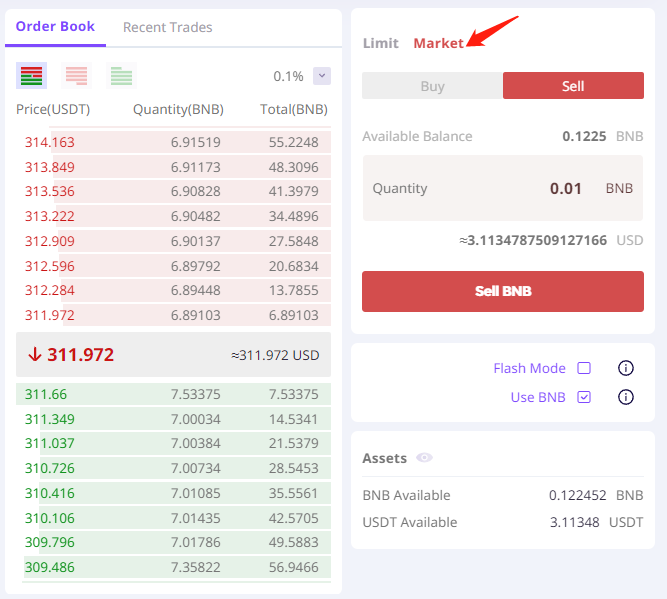Switch to the Recent Trades tab
The height and width of the screenshot is (599, 667).
(168, 27)
